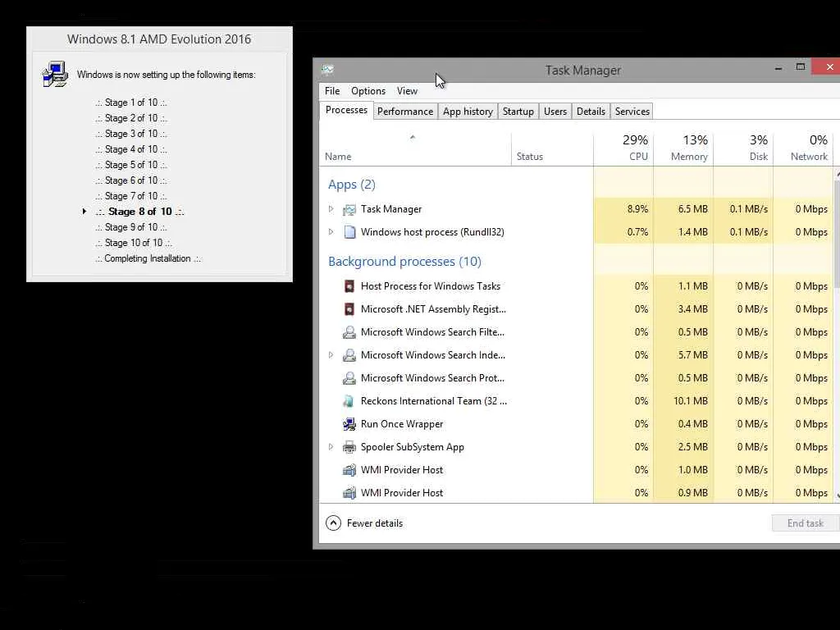Click the Task Manager title bar icon
Screen dimensions: 840x630
pos(328,70)
